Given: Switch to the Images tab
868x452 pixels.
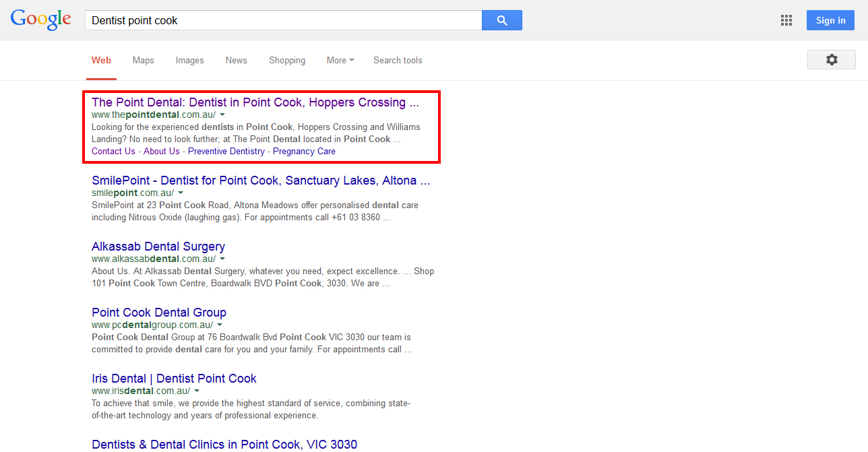Looking at the screenshot, I should click(190, 60).
